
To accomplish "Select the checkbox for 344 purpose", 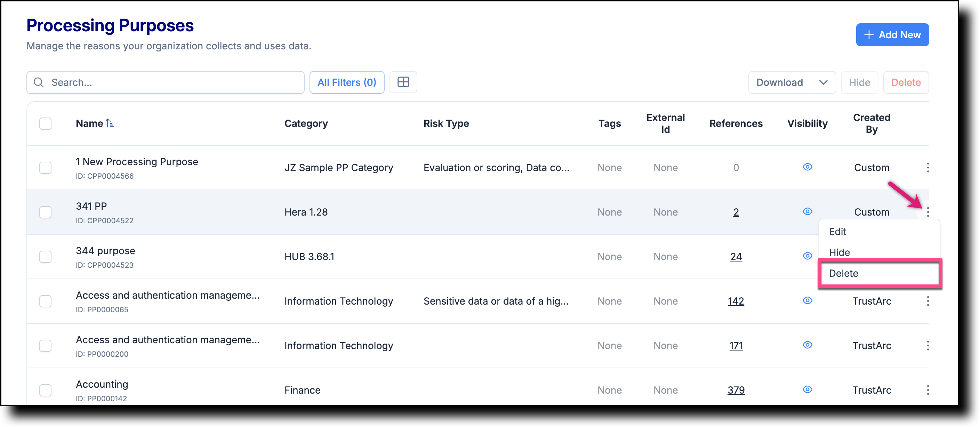I will click(45, 257).
